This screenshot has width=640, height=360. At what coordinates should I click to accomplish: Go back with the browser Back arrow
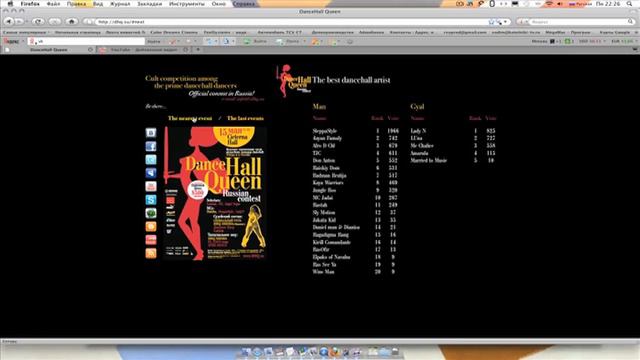(x=8, y=21)
